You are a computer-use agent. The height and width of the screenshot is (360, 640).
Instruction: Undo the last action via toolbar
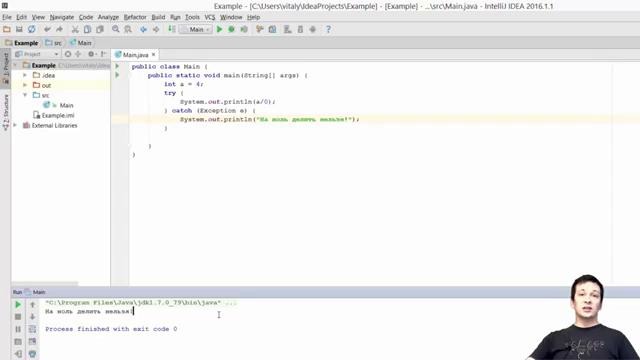click(47, 29)
